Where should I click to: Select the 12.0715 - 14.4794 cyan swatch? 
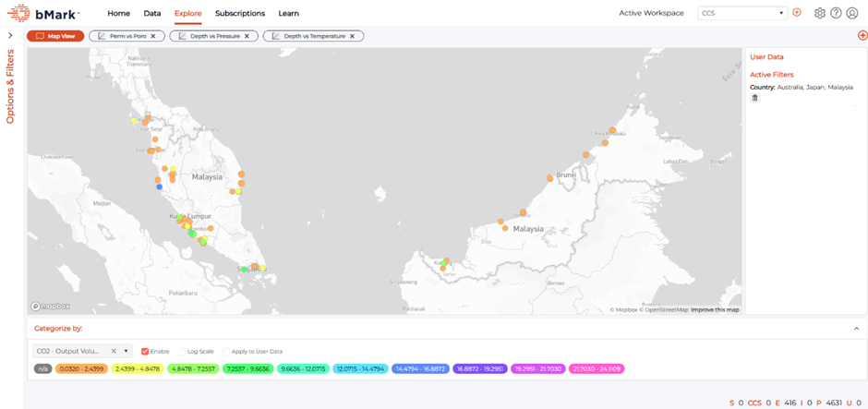click(362, 368)
